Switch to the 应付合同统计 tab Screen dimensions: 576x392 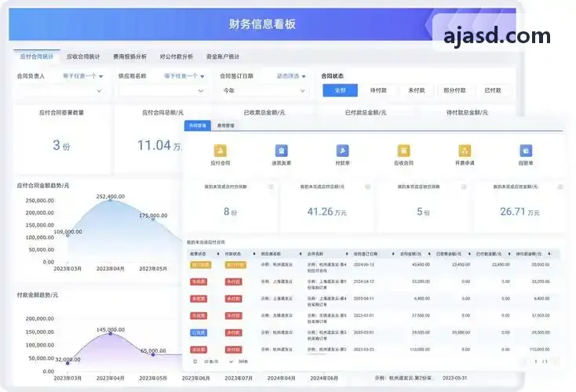tap(37, 56)
